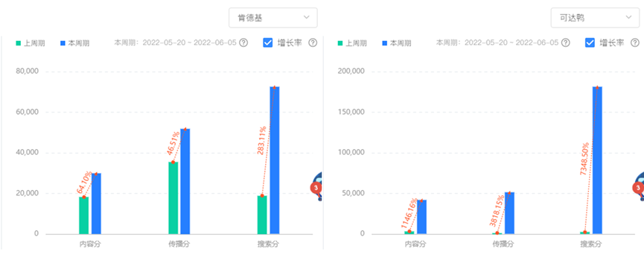Image resolution: width=644 pixels, height=269 pixels.
Task: Click help icon beside right chart 增长率
Action: [x=634, y=42]
